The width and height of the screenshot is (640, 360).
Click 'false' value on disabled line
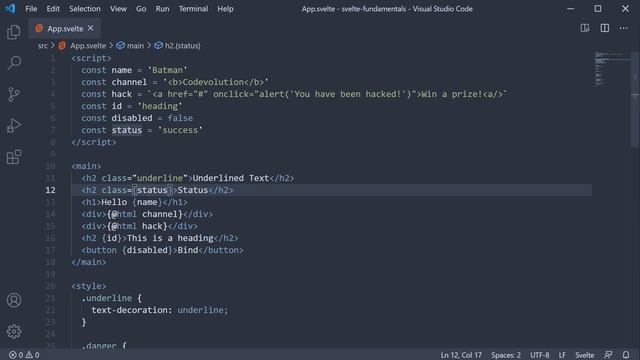[180, 118]
